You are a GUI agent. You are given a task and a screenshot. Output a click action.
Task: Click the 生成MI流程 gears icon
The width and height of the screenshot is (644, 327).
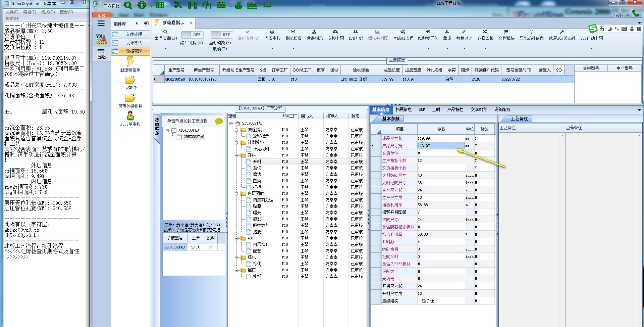403,32
